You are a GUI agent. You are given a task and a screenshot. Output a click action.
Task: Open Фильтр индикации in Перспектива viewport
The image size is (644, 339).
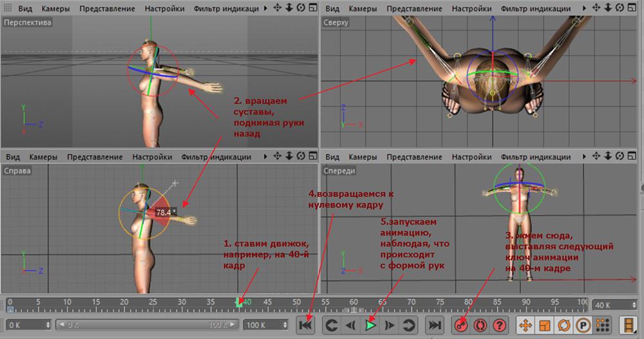pyautogui.click(x=226, y=8)
